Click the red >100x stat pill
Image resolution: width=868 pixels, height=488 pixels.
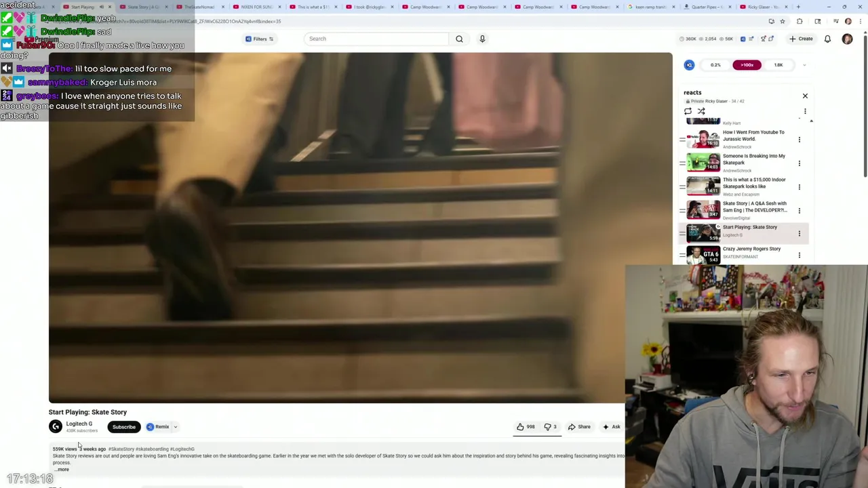pyautogui.click(x=747, y=65)
